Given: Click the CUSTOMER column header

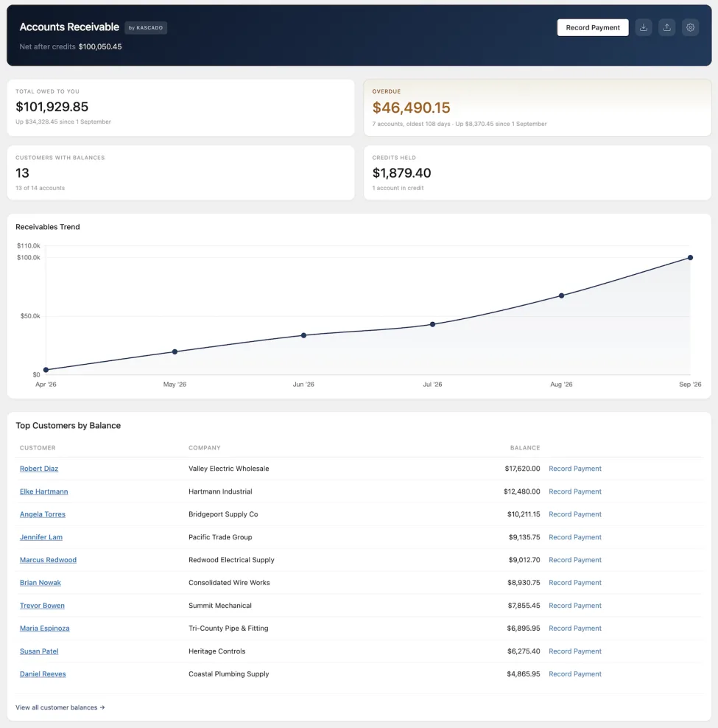Looking at the screenshot, I should tap(38, 447).
